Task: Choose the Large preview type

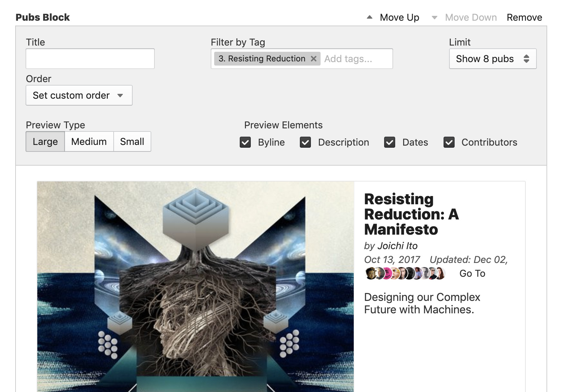Action: [x=45, y=141]
